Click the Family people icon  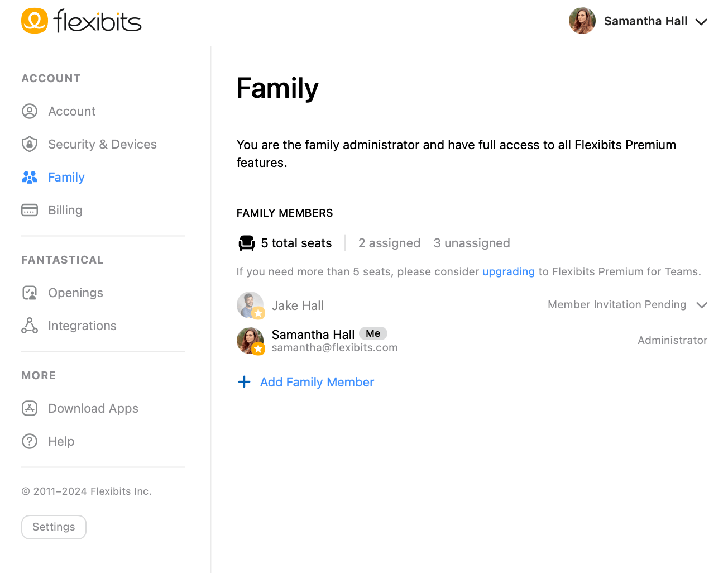coord(30,177)
